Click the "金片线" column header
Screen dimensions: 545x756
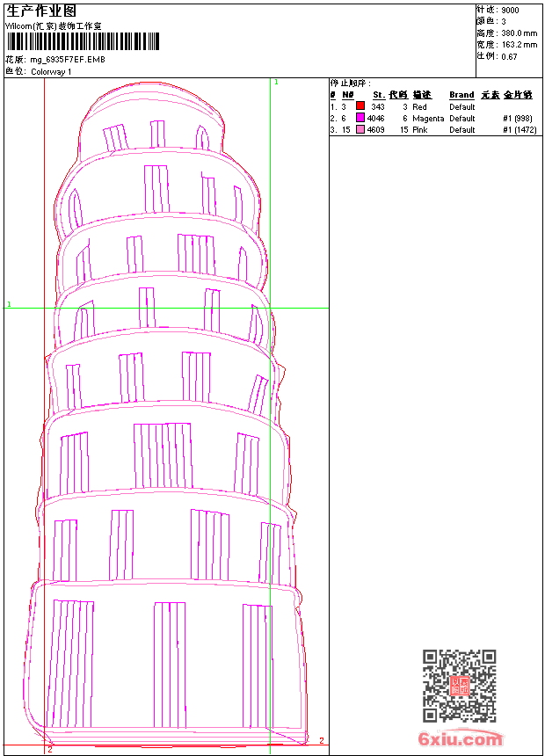pos(518,95)
